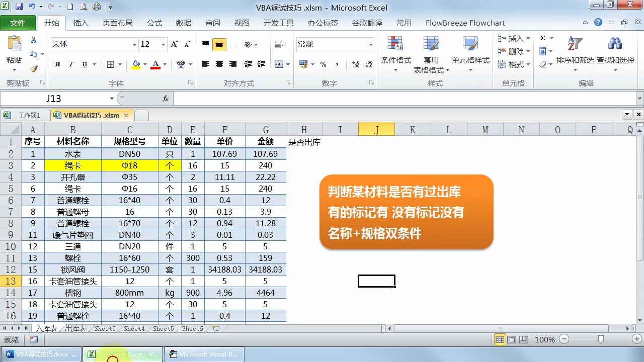The height and width of the screenshot is (362, 644).
Task: Toggle Bold formatting
Action: pos(57,64)
